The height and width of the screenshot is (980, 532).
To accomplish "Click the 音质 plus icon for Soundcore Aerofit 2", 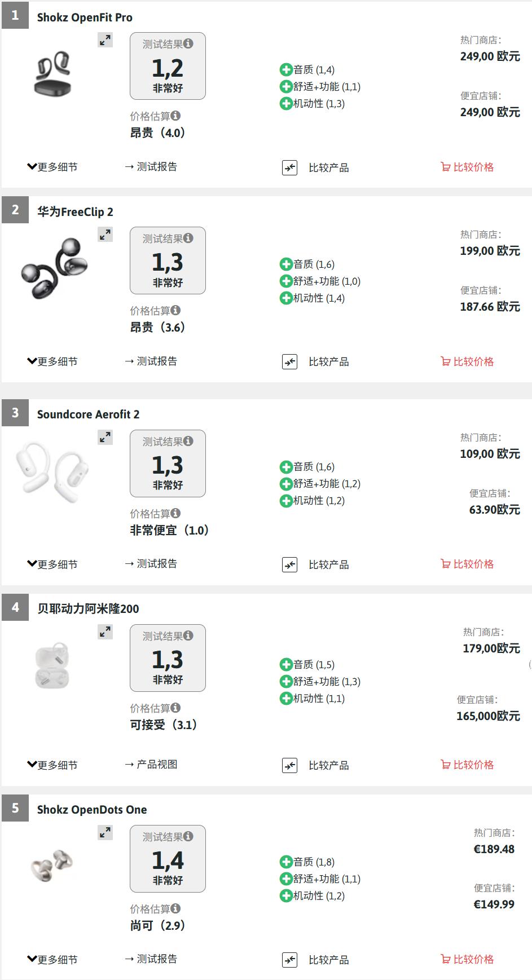I will click(x=286, y=467).
